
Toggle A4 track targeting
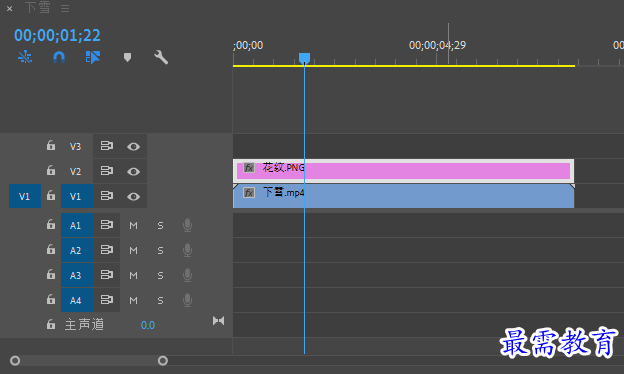77,300
